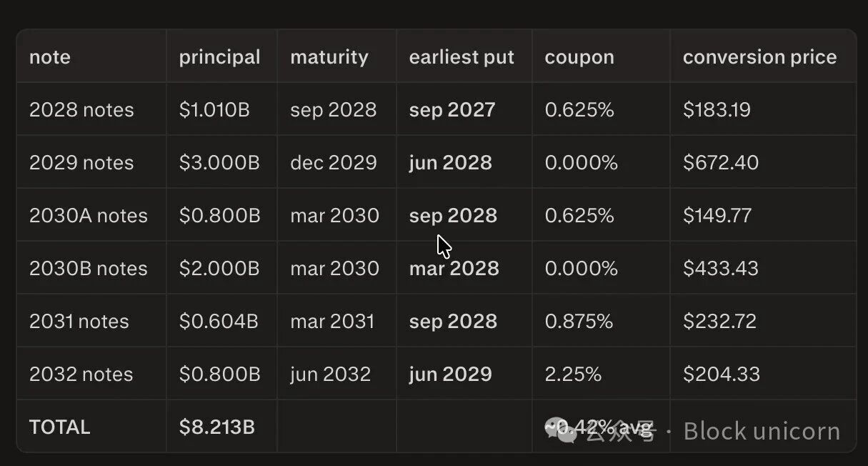Click the "earliest put" column header
Viewport: 868px width, 466px height.
[x=462, y=57]
